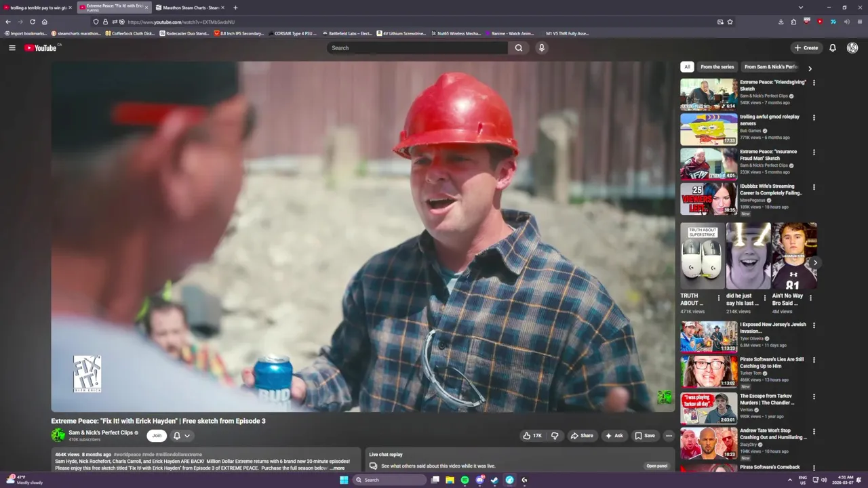868x488 pixels.
Task: Open Andrew Tate Won't Stop video title
Action: point(773,434)
